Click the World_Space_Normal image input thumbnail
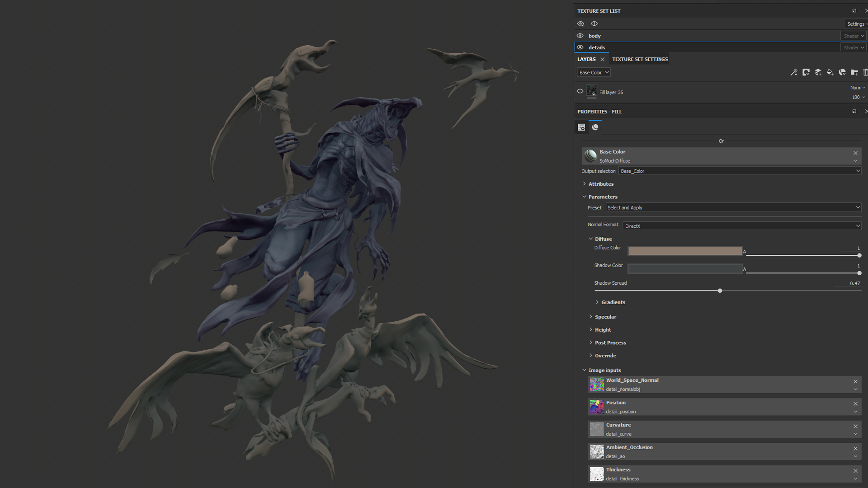 pyautogui.click(x=597, y=385)
